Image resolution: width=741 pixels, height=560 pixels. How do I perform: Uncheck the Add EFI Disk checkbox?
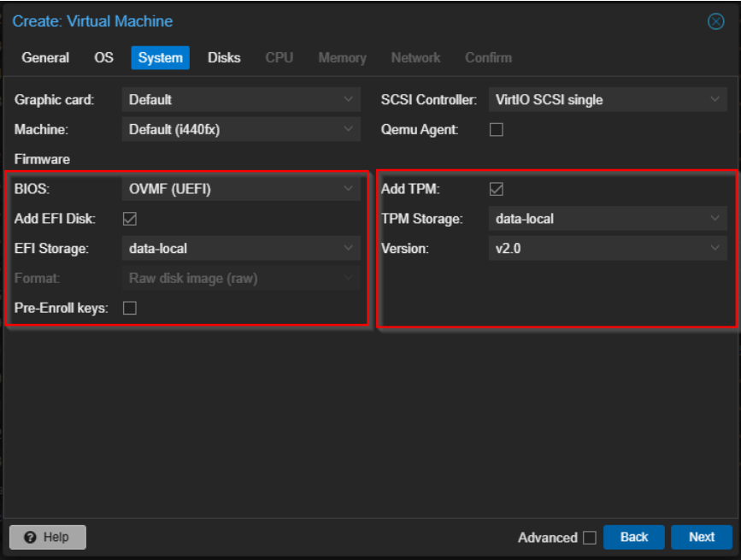click(130, 219)
